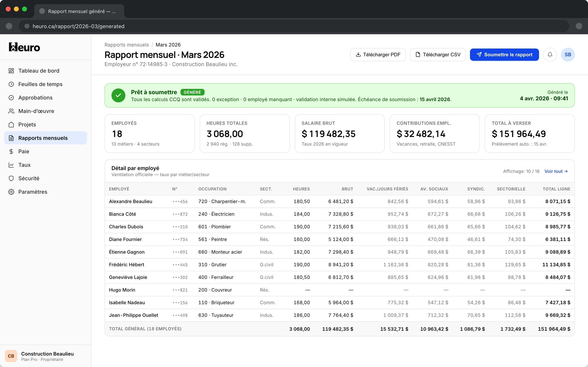Open the Approbations menu item
Screen dimensions: 588x367
[36, 98]
